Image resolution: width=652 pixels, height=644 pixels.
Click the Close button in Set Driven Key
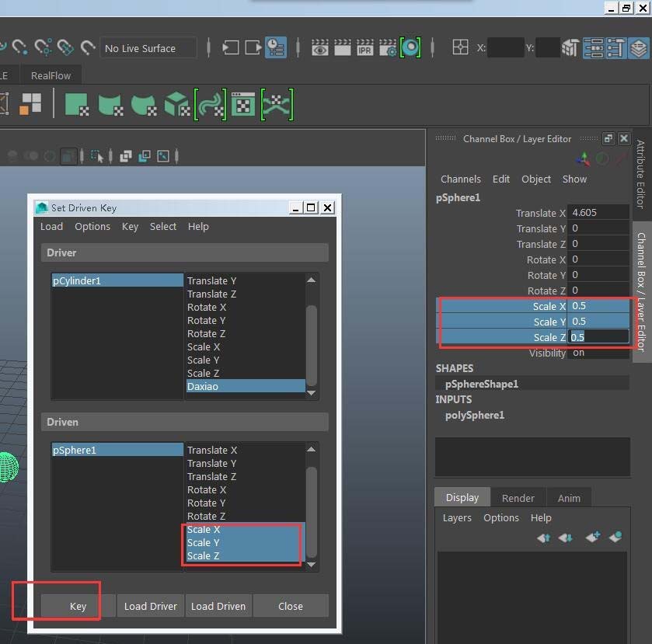291,606
